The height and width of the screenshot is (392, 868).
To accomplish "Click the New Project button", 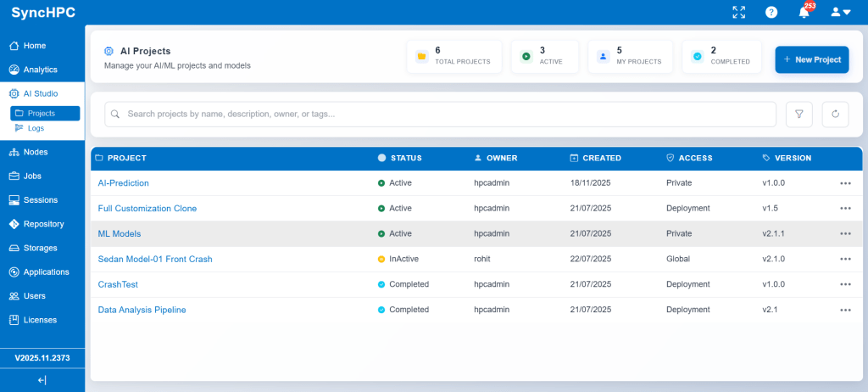I will (811, 60).
